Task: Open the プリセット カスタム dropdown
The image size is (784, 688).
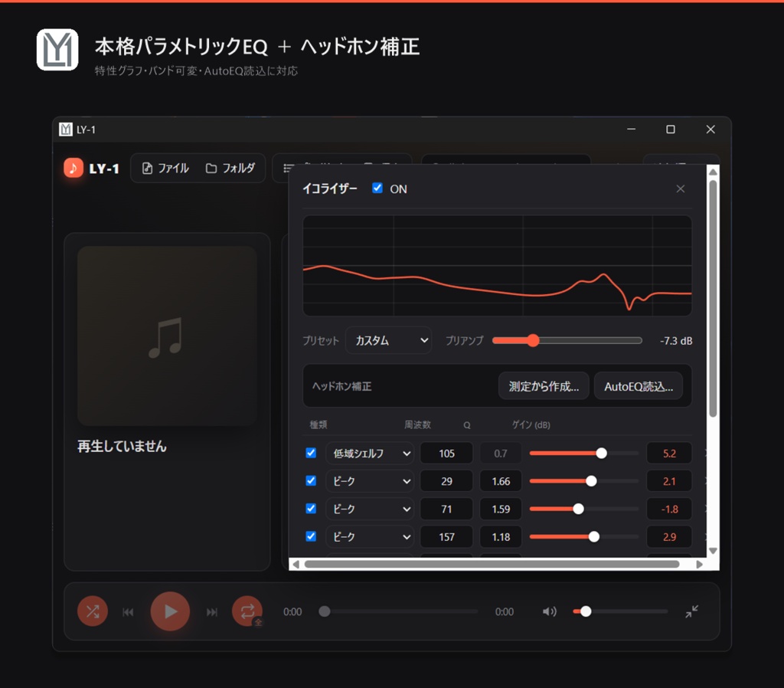Action: coord(388,340)
